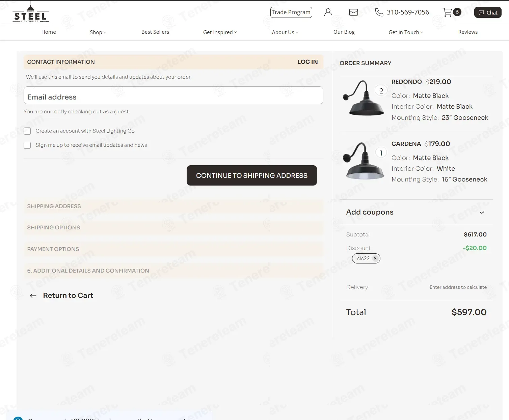Click the Gardena lamp thumbnail
The height and width of the screenshot is (420, 509).
364,161
